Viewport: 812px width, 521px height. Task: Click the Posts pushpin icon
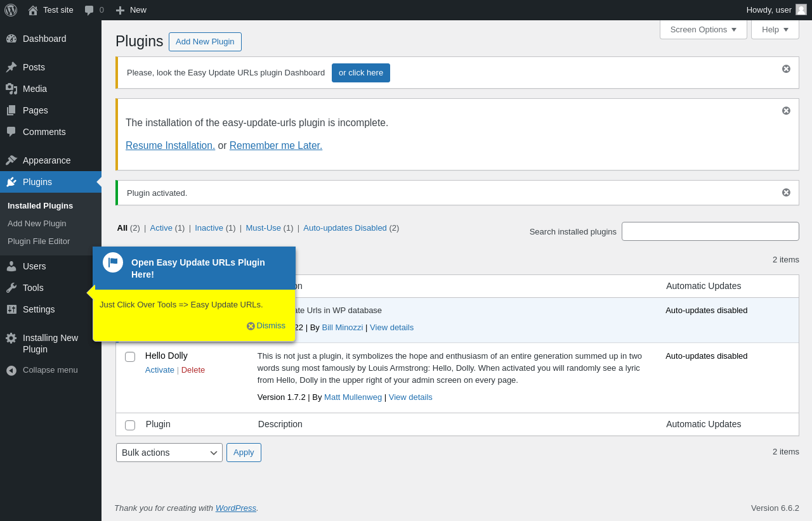pos(11,67)
